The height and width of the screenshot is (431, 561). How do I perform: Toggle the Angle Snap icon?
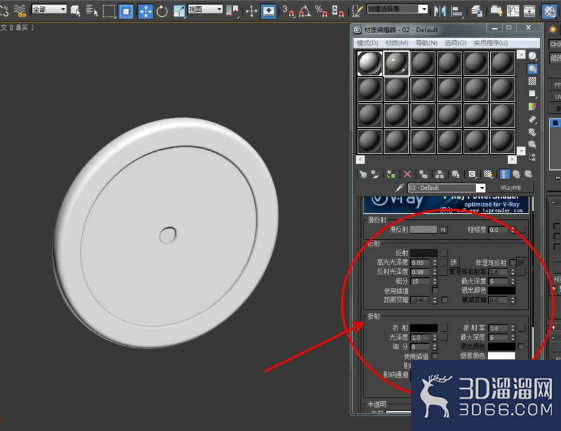304,11
